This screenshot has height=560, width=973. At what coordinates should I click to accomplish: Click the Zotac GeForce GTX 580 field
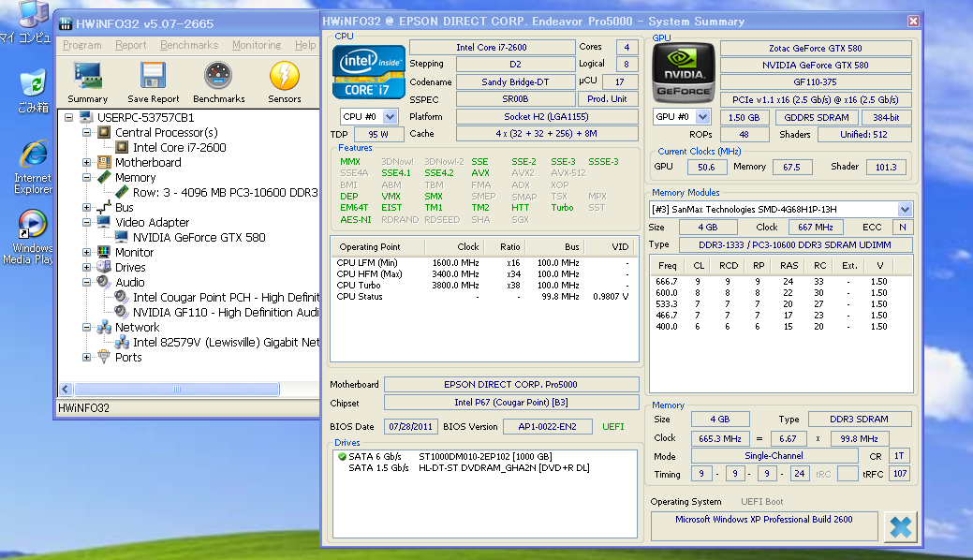816,49
